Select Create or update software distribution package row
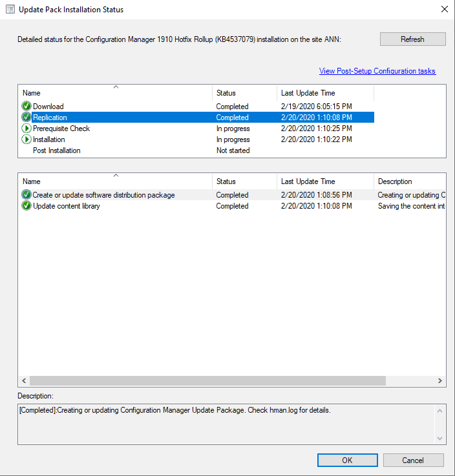 click(x=233, y=194)
